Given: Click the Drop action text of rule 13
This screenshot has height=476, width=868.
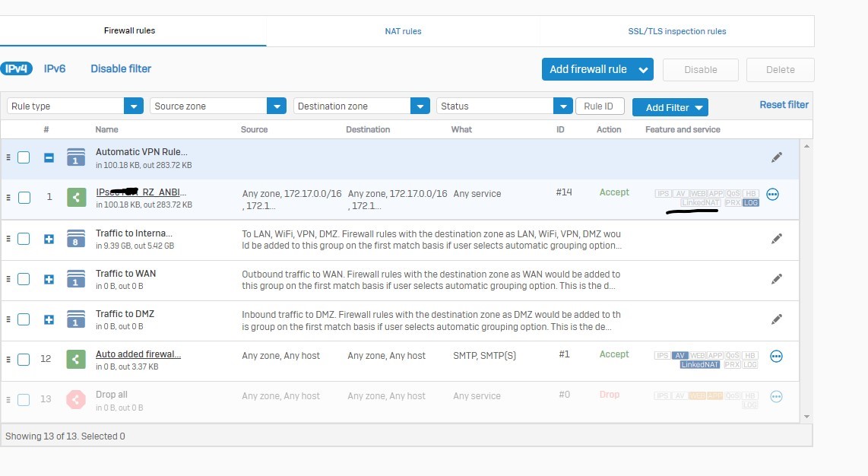Looking at the screenshot, I should [610, 395].
